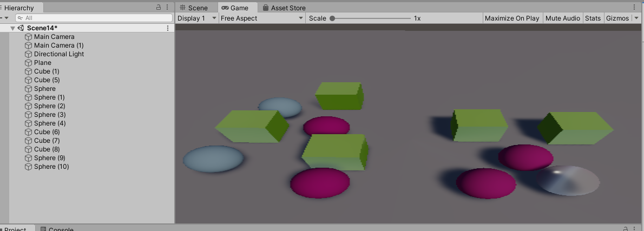Click the Scale slider handle
644x231 pixels.
(332, 18)
